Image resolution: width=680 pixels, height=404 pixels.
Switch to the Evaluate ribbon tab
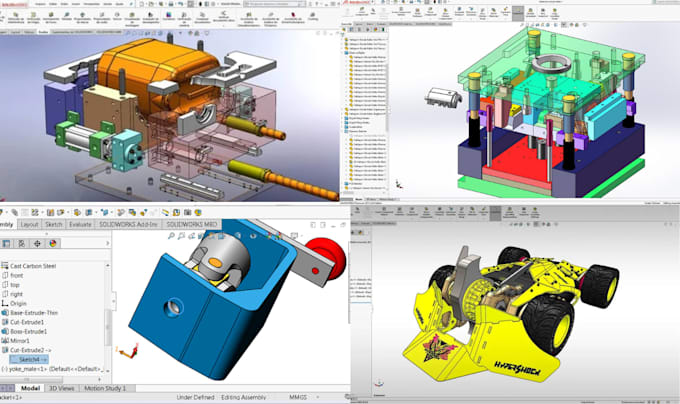pos(80,225)
